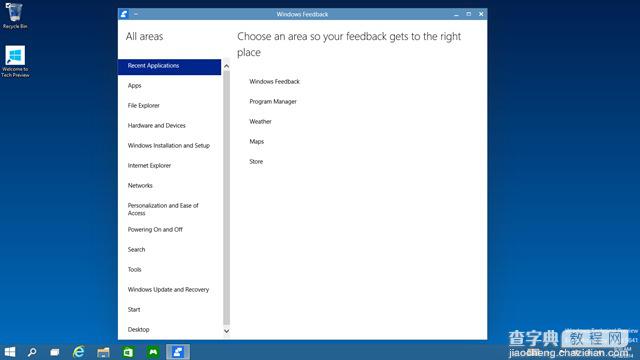Open Windows Feedback in recent applications
The image size is (640, 360).
point(274,82)
